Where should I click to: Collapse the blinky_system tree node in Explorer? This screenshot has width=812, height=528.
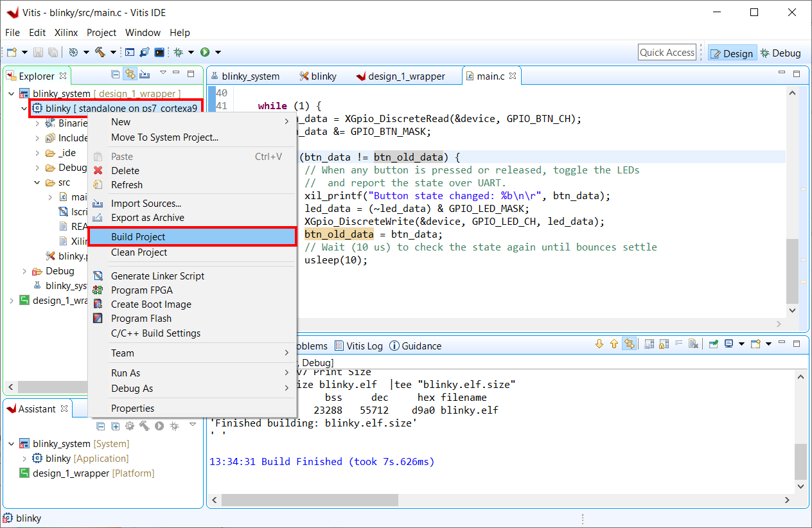click(x=11, y=94)
